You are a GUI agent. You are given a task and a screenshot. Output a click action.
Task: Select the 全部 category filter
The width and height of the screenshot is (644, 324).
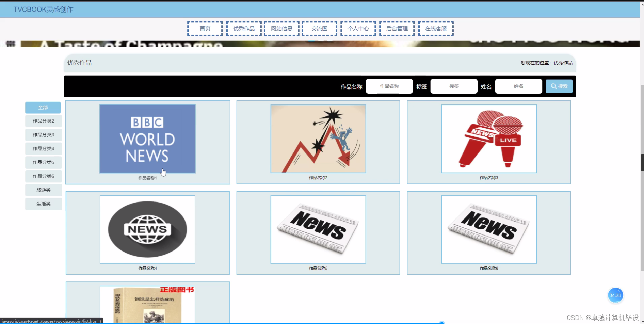tap(43, 108)
